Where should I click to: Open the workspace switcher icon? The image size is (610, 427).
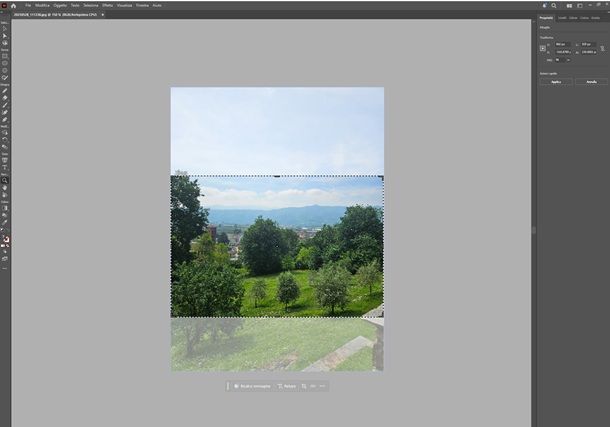pyautogui.click(x=580, y=6)
